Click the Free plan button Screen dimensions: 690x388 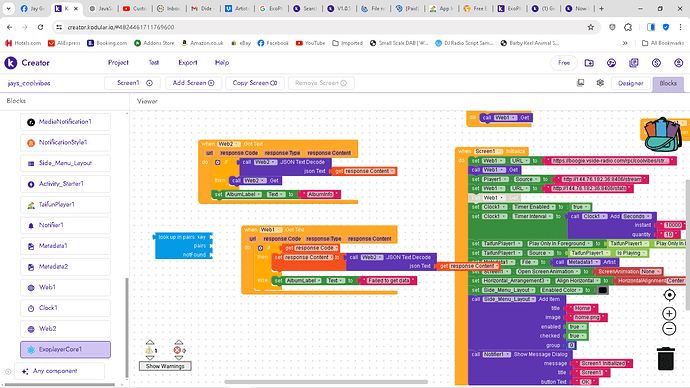coord(564,63)
